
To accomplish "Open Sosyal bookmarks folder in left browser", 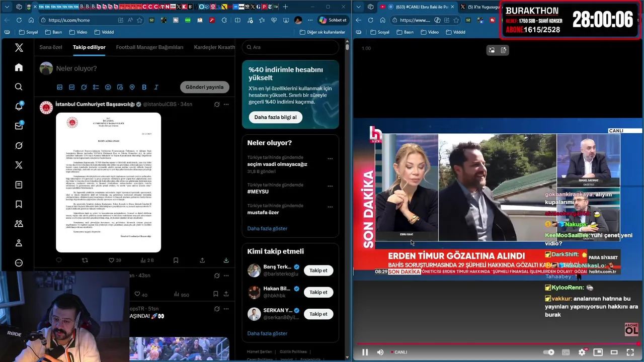I will [x=28, y=32].
